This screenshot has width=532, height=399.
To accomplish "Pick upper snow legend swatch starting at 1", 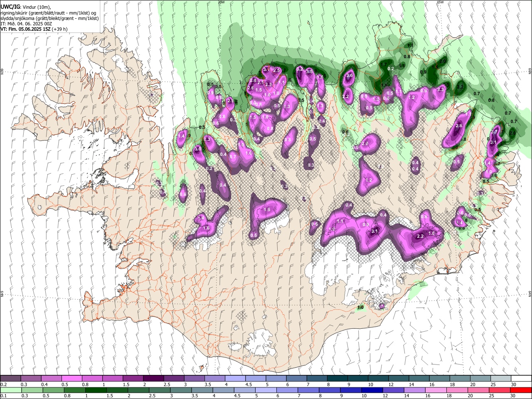I will click(112, 378).
